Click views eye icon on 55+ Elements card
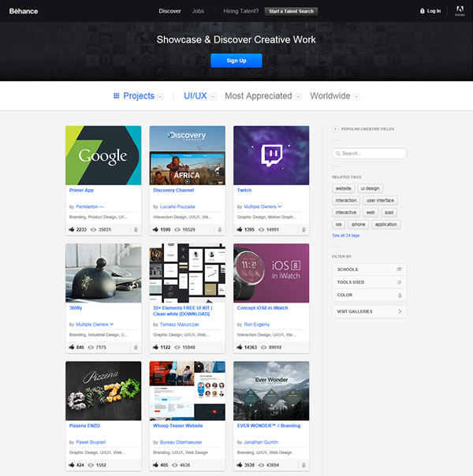 point(177,348)
